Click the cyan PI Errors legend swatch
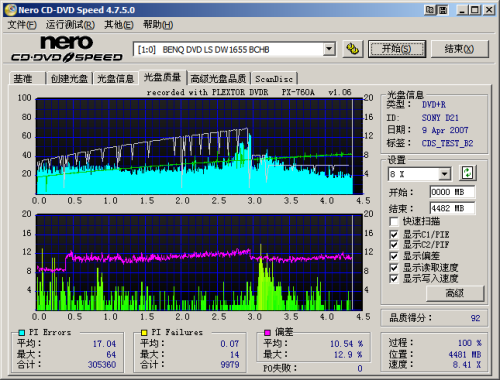The width and height of the screenshot is (500, 380). (22, 332)
